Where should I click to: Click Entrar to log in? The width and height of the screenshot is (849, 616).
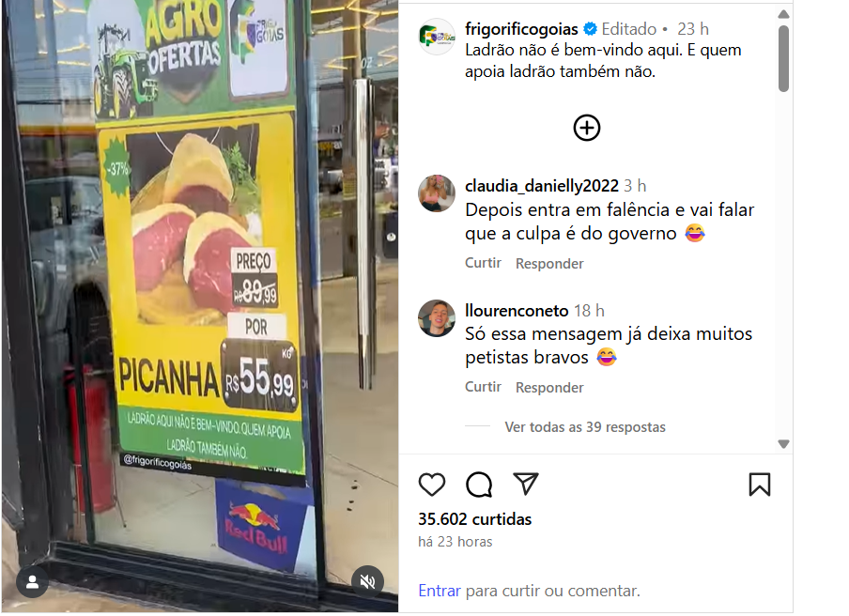pyautogui.click(x=440, y=591)
